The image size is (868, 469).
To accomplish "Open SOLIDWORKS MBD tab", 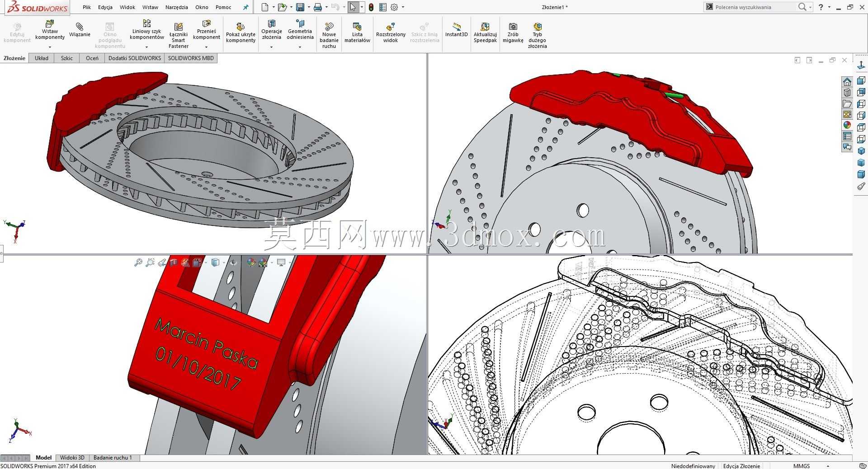I will tap(191, 58).
